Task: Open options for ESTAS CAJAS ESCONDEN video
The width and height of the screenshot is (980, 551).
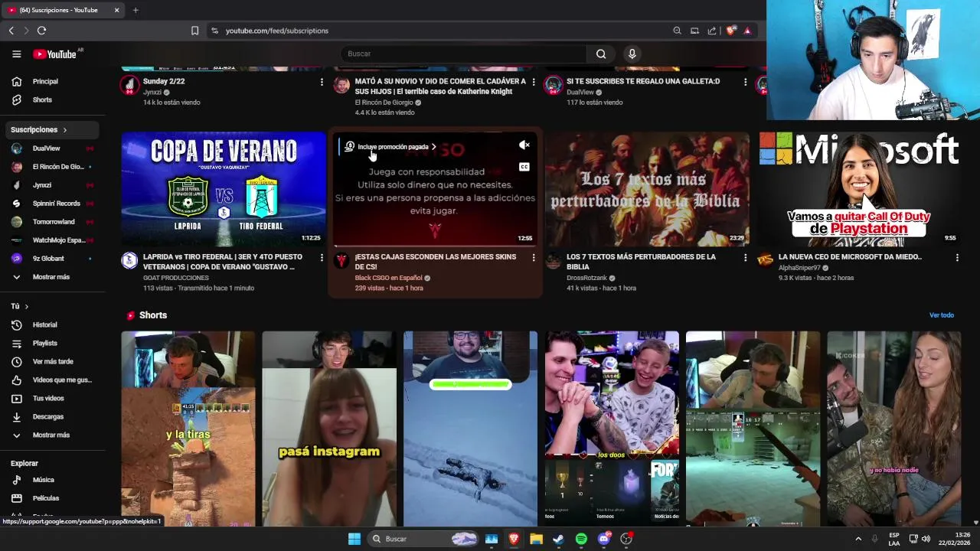Action: 534,258
